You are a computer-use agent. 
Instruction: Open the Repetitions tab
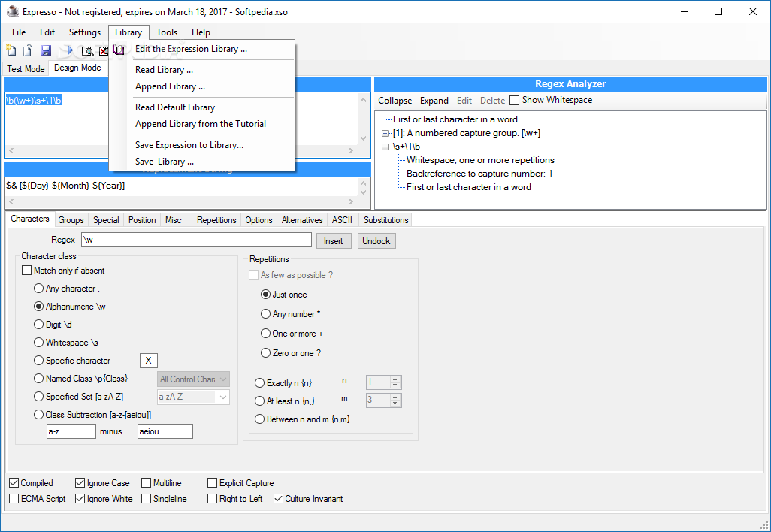coord(216,219)
